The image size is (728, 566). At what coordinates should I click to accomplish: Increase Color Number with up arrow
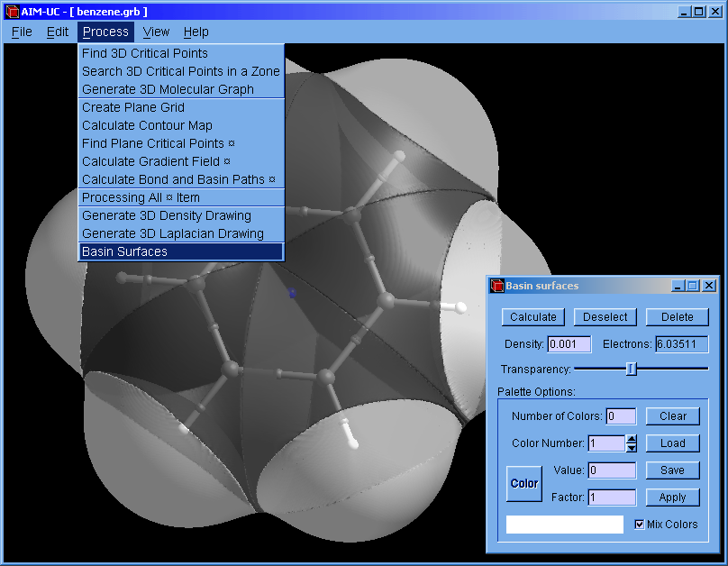631,439
